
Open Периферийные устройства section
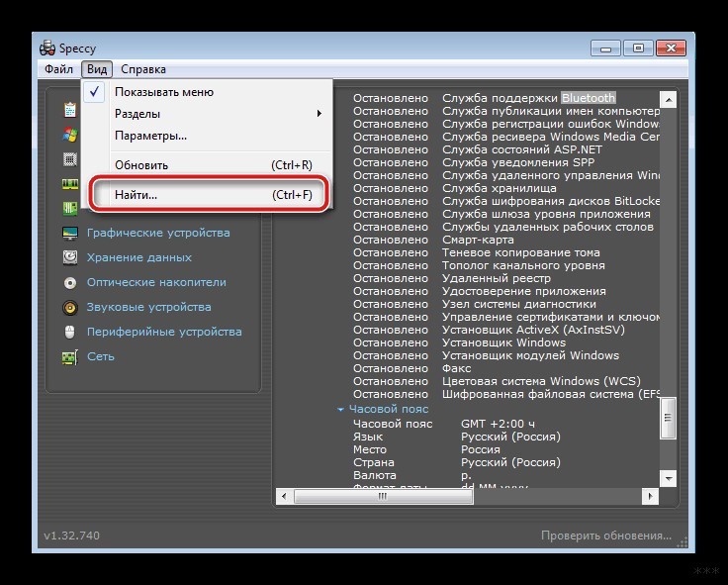tap(164, 332)
